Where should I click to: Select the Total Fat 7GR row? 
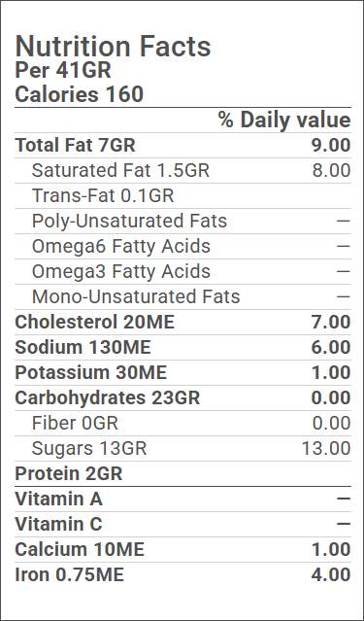point(182,146)
